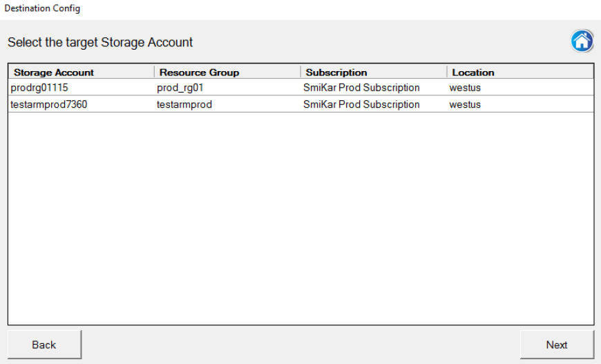Screen dimensions: 601x364
Task: Click westus location in testarmprod7360 row
Action: click(465, 104)
